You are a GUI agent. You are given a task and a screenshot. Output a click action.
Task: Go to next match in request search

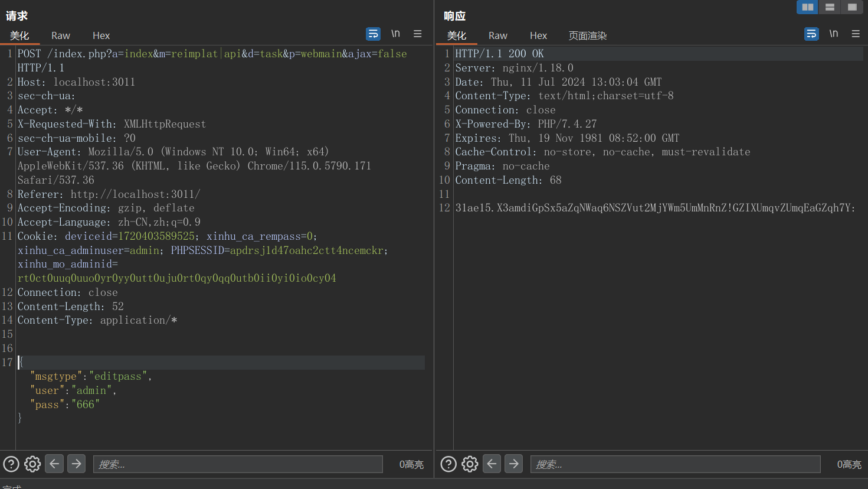pos(76,464)
